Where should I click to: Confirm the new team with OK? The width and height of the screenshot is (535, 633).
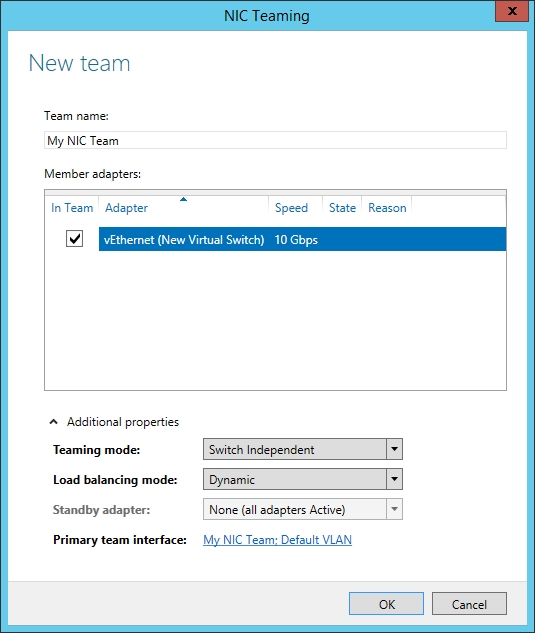pyautogui.click(x=386, y=604)
